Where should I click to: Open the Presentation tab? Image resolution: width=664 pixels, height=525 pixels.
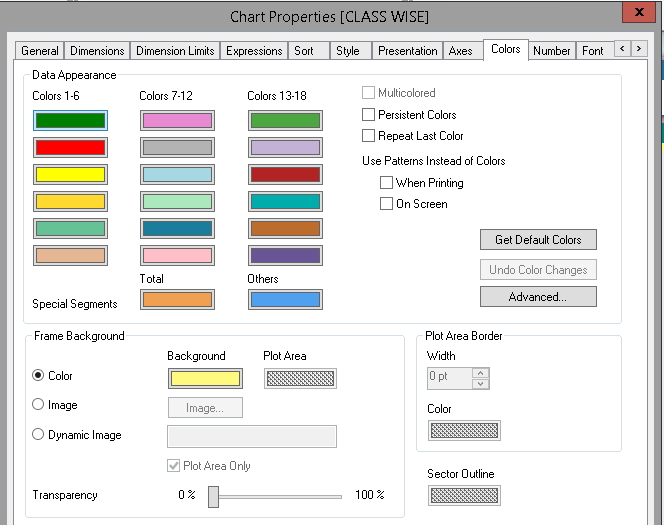tap(407, 51)
